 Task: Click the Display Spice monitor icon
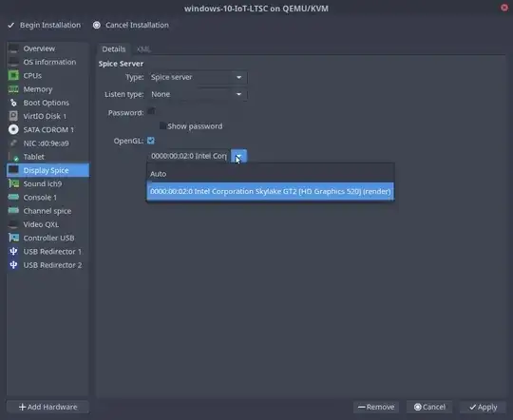click(x=13, y=170)
